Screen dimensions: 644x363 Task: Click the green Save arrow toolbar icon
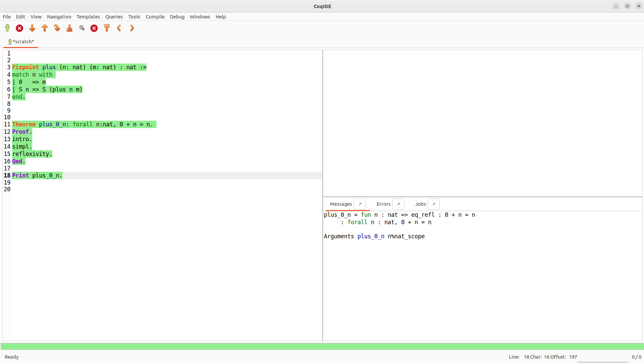[7, 28]
